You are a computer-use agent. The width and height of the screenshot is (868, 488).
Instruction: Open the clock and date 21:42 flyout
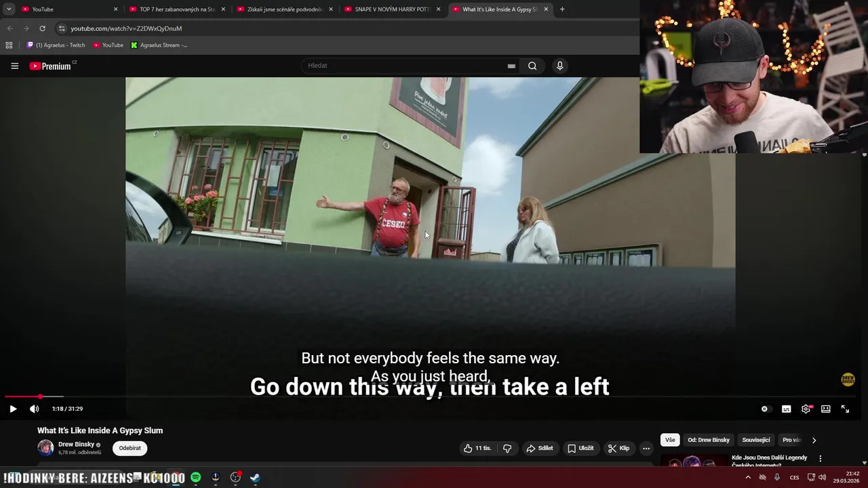(x=846, y=477)
